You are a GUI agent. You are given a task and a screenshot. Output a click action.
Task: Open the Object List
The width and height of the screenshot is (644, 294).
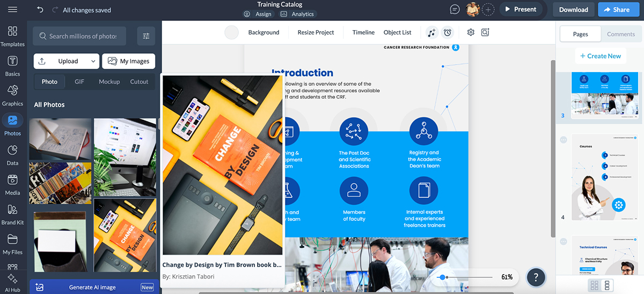pos(397,32)
